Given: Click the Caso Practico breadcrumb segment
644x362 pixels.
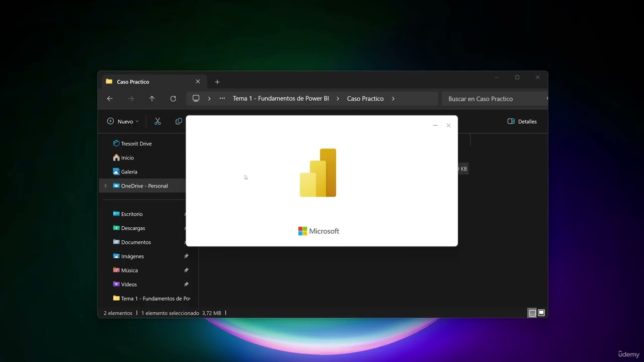Looking at the screenshot, I should click(x=365, y=99).
